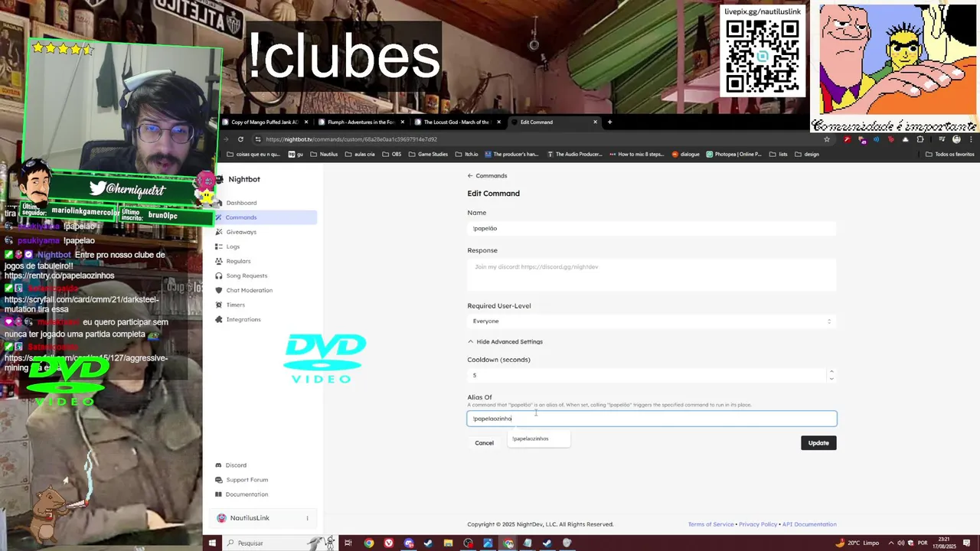Open the OBS bookmarks folder
The image size is (980, 551).
pyautogui.click(x=391, y=154)
